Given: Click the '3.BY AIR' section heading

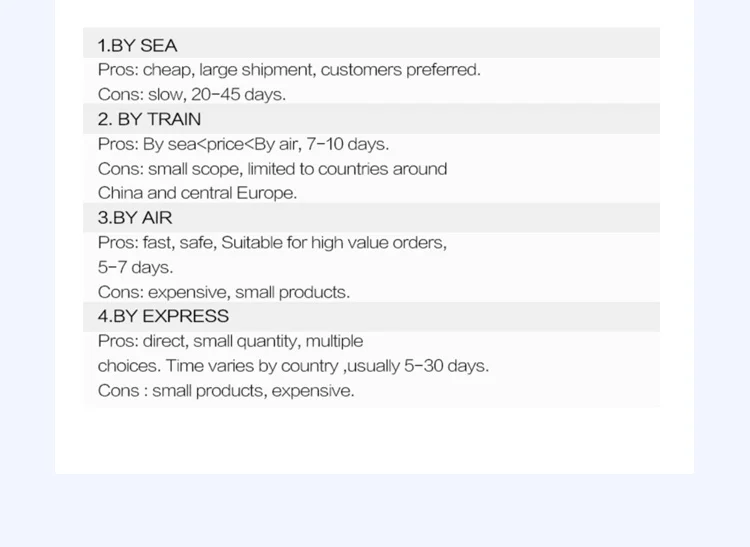Looking at the screenshot, I should [x=134, y=218].
